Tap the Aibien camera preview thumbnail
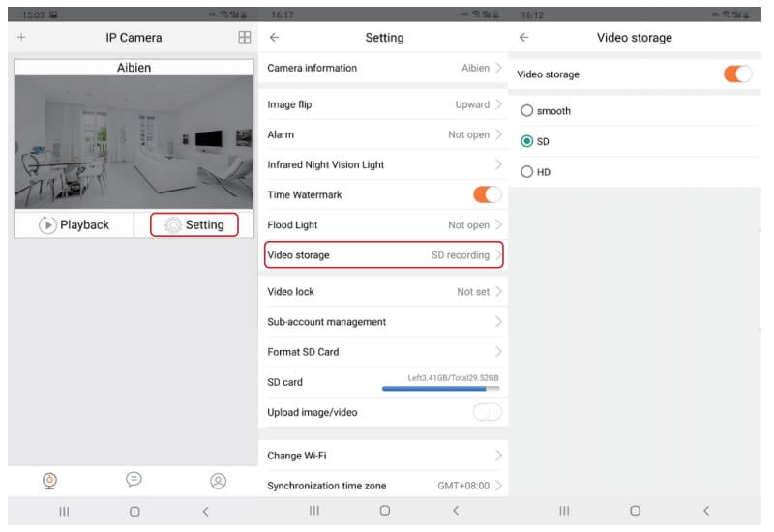This screenshot has height=532, width=774. pyautogui.click(x=134, y=143)
